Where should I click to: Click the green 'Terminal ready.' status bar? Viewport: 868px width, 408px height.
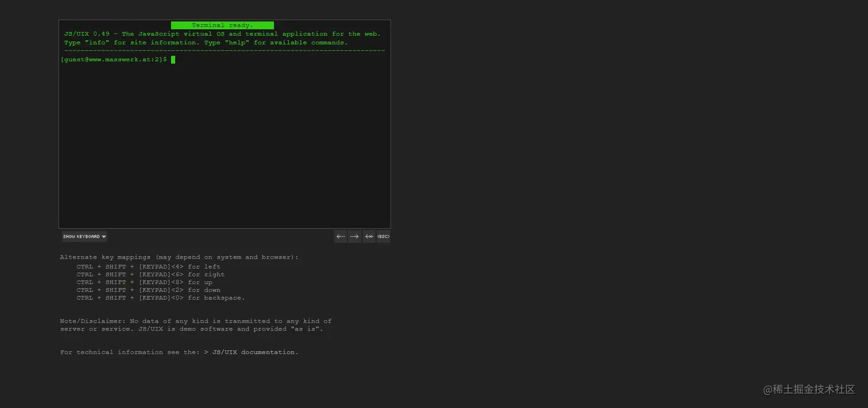222,25
